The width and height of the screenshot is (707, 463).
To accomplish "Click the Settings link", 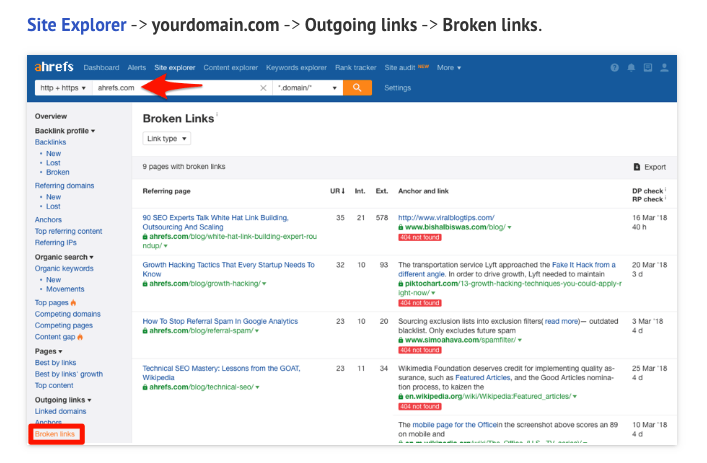I will pos(398,88).
